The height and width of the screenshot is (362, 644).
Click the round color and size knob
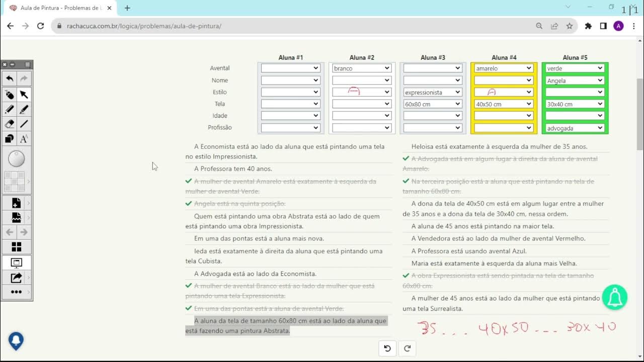coord(17,159)
